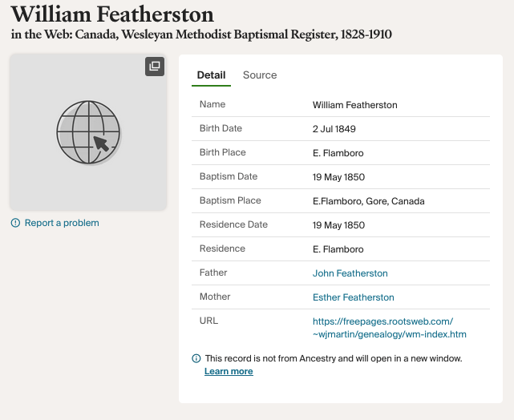The height and width of the screenshot is (420, 514).
Task: Click the Birth Date value 2 Jul 1849
Action: tap(334, 129)
